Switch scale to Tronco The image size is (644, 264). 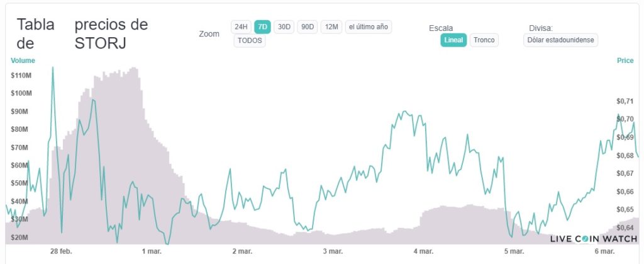484,40
